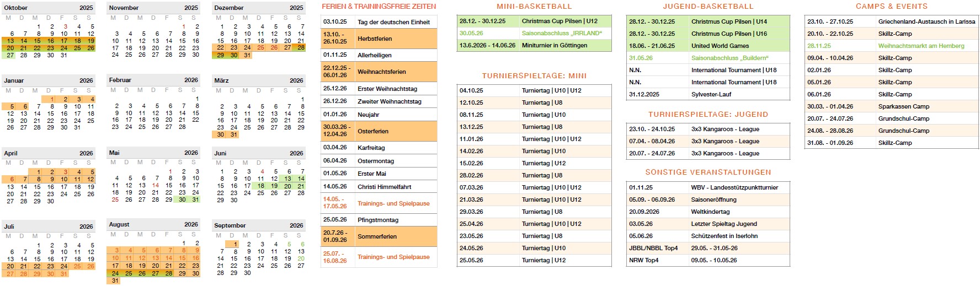Click the Oktober 2025 calendar header
980x286 pixels.
click(x=49, y=8)
